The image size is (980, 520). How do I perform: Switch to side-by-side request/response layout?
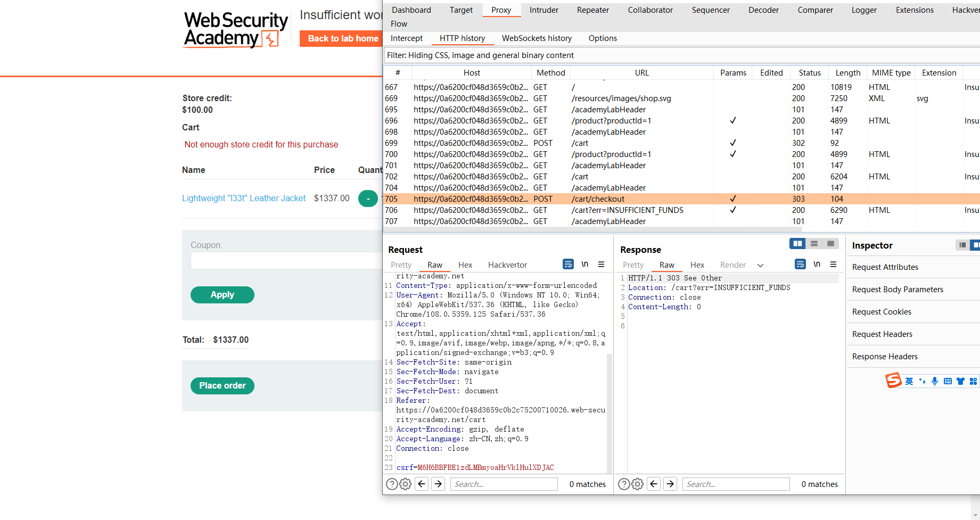pyautogui.click(x=797, y=243)
